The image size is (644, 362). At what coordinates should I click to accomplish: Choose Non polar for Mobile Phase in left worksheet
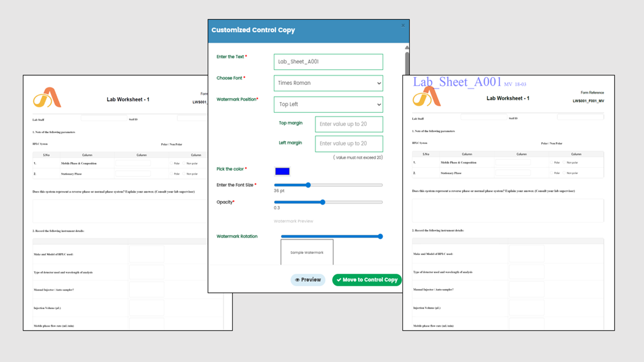(x=184, y=163)
